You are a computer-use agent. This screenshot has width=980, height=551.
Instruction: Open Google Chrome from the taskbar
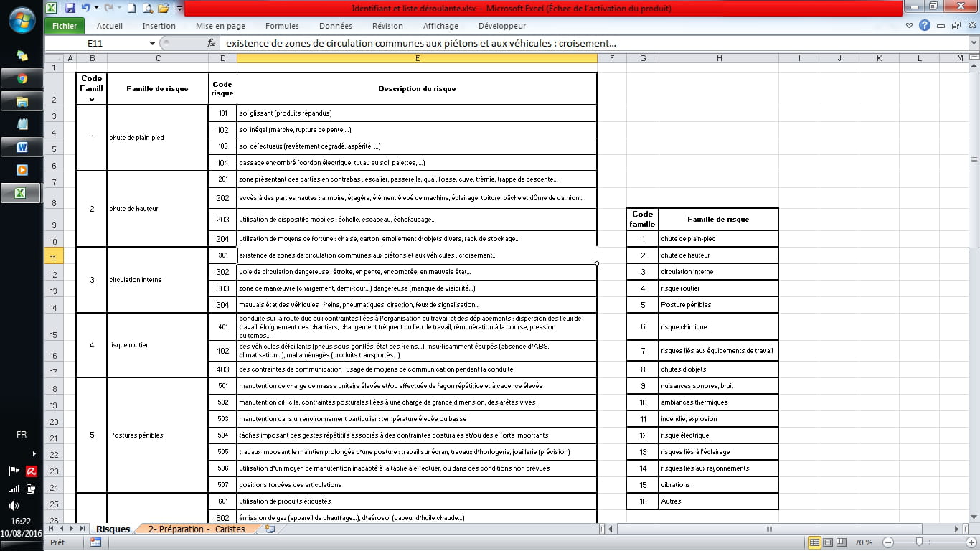[x=22, y=78]
